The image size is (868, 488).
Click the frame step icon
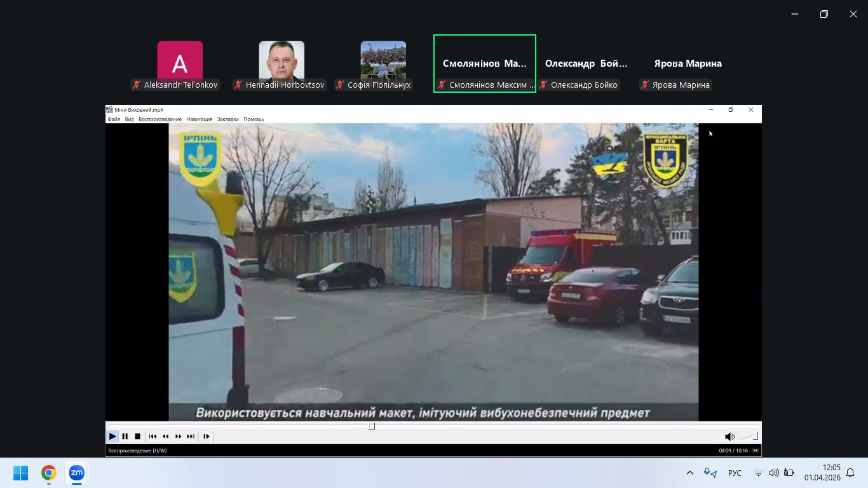(x=206, y=437)
